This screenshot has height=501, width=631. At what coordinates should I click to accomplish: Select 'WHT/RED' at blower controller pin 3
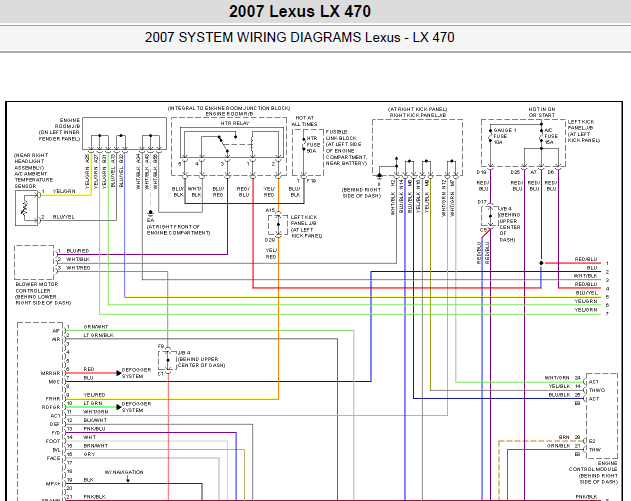[x=78, y=268]
